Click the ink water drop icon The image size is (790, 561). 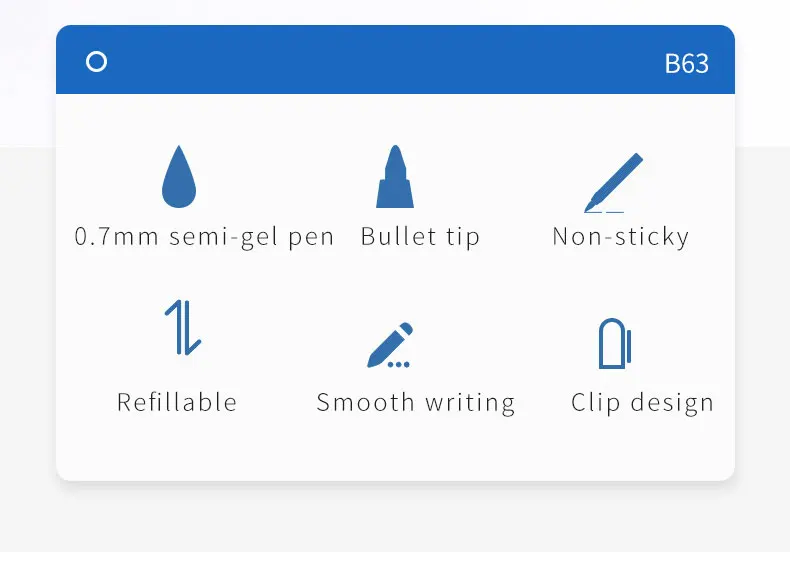tap(179, 176)
